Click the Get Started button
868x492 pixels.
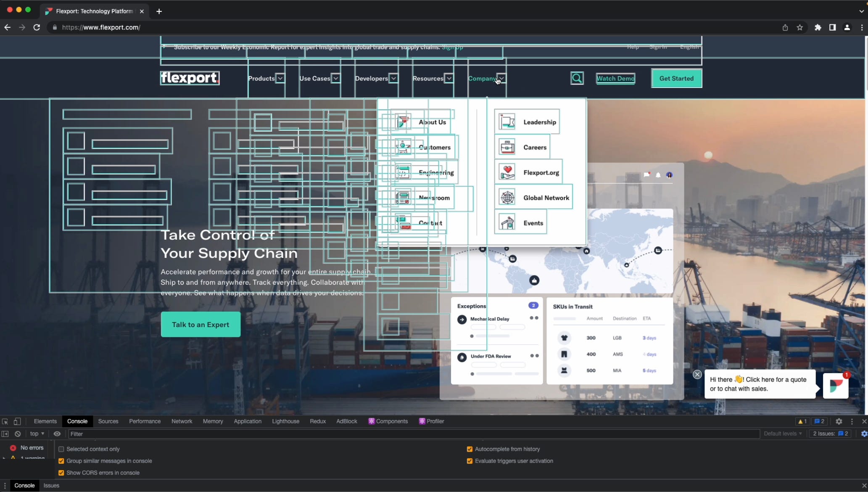[676, 78]
